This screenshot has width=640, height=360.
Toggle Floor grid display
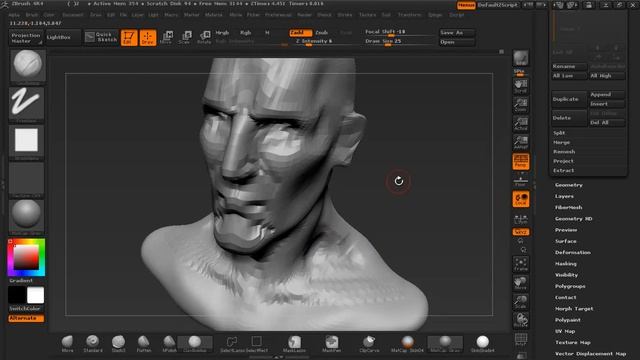click(521, 180)
